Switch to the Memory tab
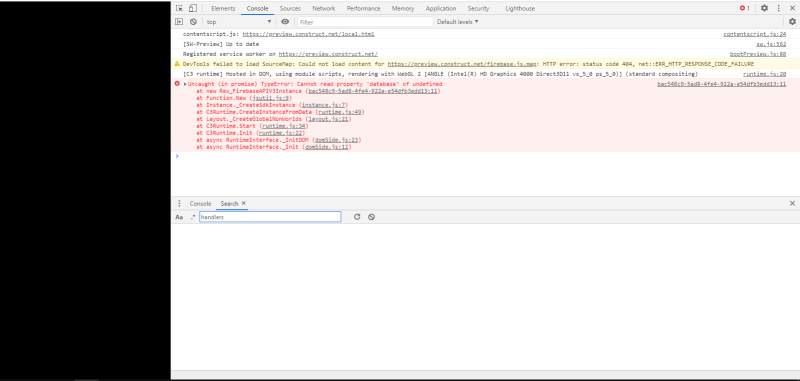 pyautogui.click(x=403, y=9)
